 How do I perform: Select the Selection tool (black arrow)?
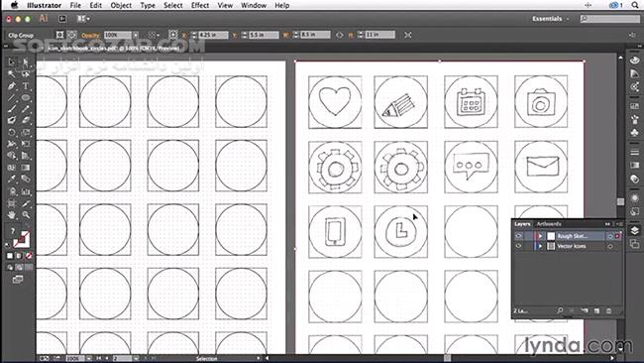(12, 62)
